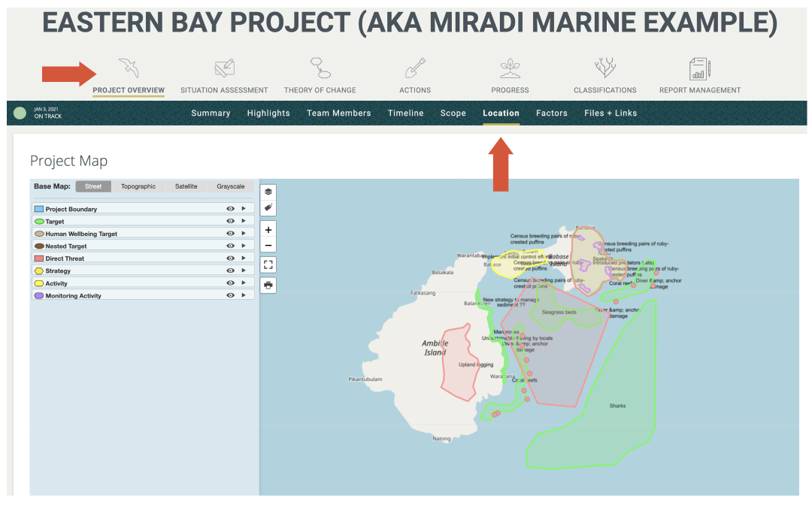Zoom in with the plus button

point(268,230)
